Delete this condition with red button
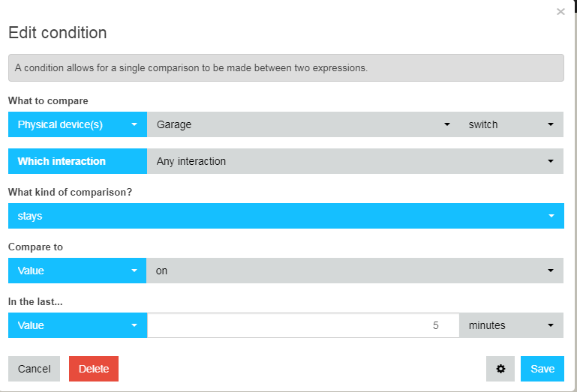The width and height of the screenshot is (577, 392). 94,369
